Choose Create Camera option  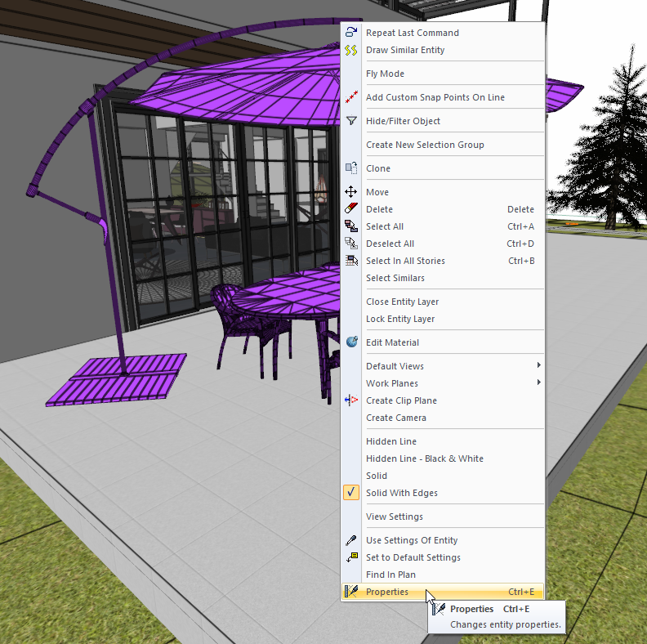point(396,418)
